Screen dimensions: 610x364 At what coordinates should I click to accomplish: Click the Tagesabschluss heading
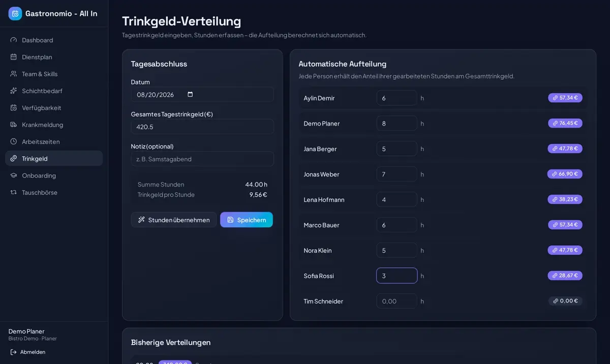click(x=159, y=64)
